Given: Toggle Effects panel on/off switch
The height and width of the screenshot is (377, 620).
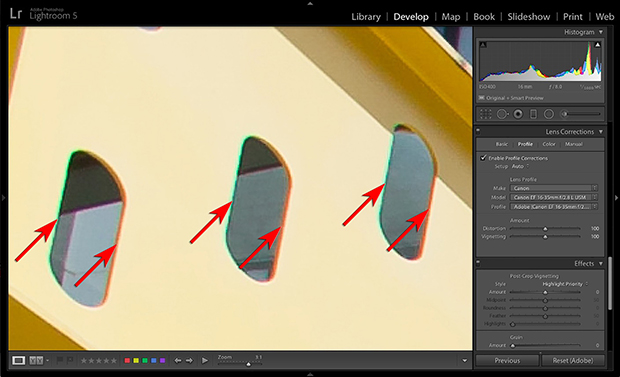Looking at the screenshot, I should (478, 262).
